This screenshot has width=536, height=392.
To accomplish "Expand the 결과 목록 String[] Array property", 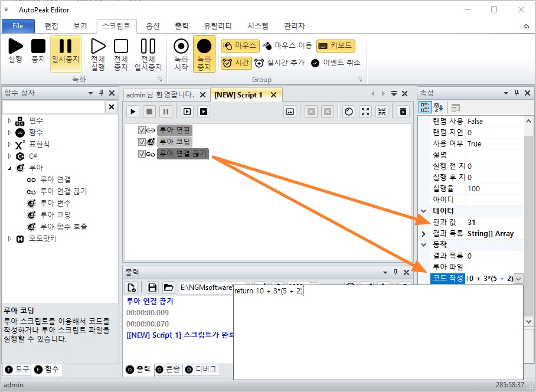I will [x=423, y=234].
